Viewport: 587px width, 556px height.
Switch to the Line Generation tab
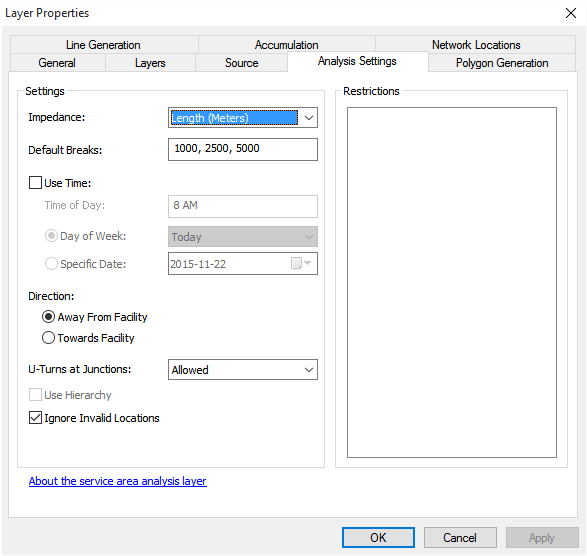104,45
